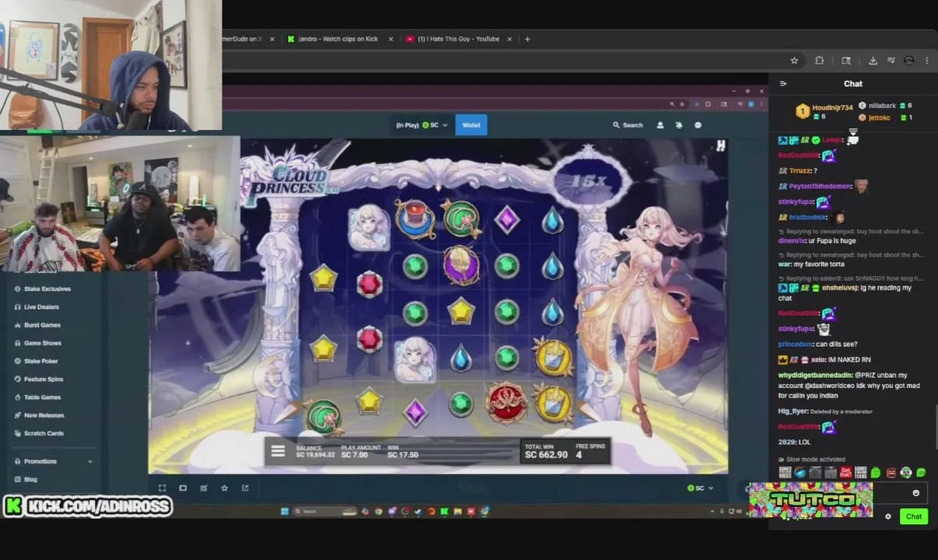Click the Stake Search button
Viewport: 938px width, 560px height.
point(628,124)
